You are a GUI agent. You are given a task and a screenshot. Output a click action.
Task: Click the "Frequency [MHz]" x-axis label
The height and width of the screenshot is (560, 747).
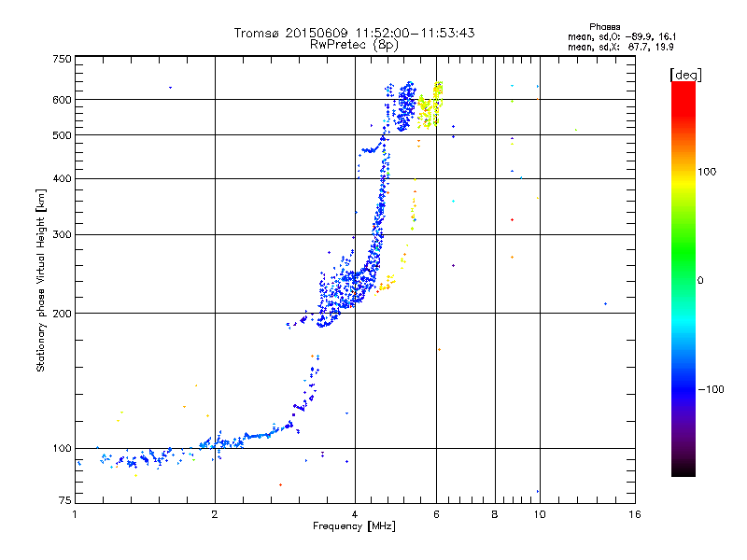click(x=354, y=526)
